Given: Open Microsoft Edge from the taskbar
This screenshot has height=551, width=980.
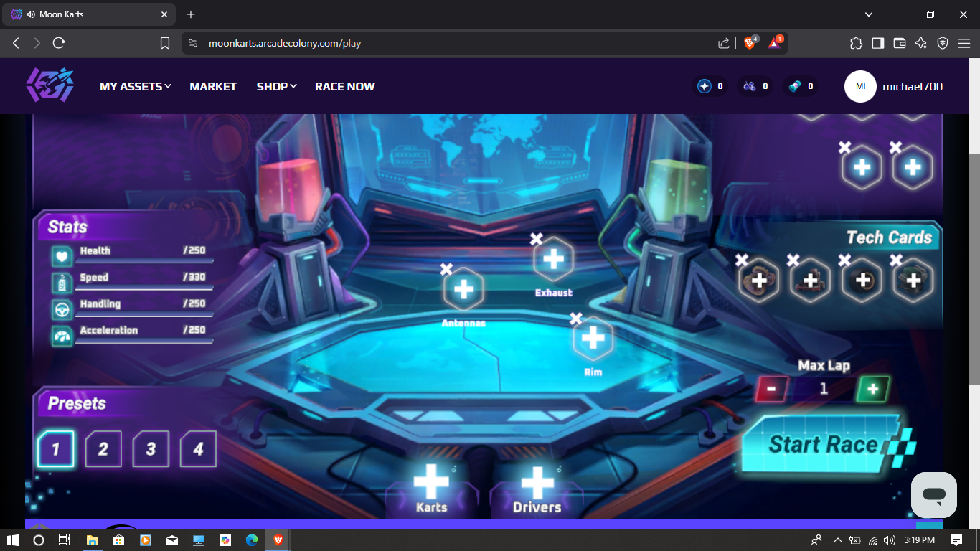Looking at the screenshot, I should point(251,540).
